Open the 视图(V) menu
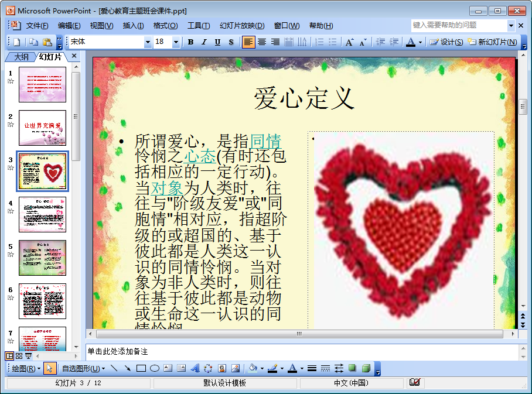The height and width of the screenshot is (394, 532). coord(101,26)
